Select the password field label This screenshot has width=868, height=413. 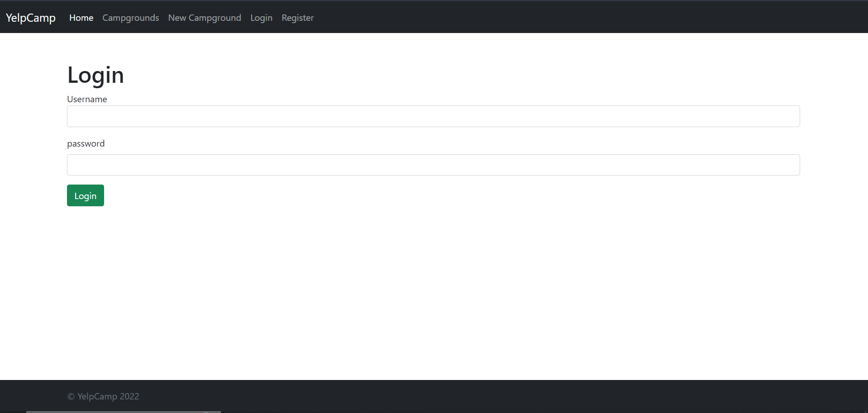86,143
